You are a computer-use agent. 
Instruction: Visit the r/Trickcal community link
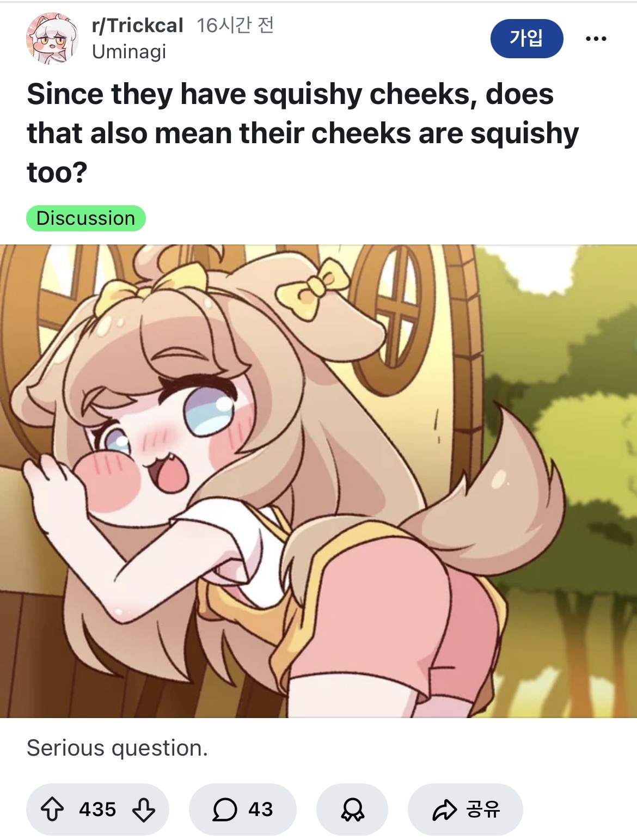tap(138, 26)
